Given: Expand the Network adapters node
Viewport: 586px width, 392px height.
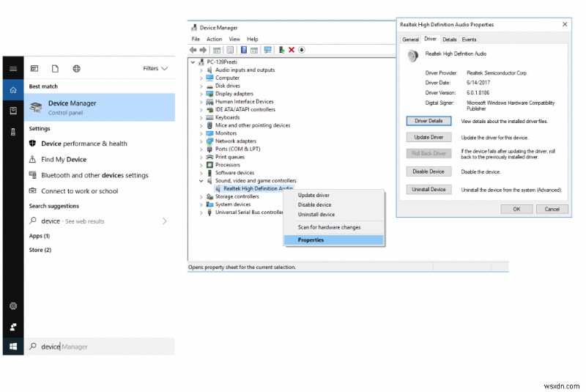Looking at the screenshot, I should coord(201,141).
